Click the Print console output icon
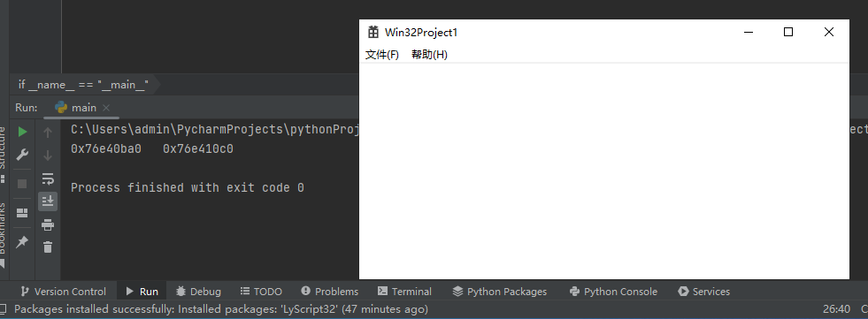This screenshot has height=319, width=868. (48, 224)
